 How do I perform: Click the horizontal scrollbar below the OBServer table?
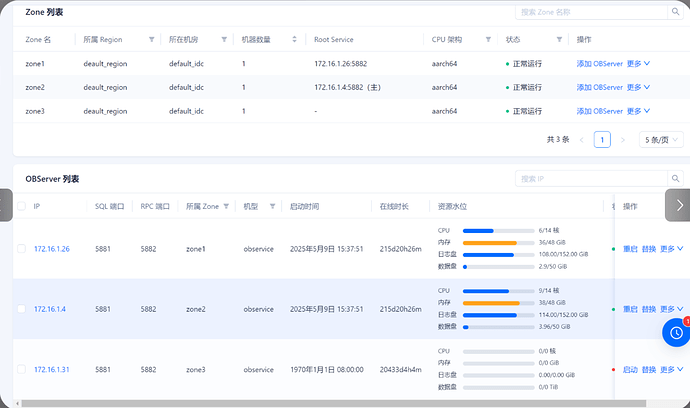click(x=300, y=403)
